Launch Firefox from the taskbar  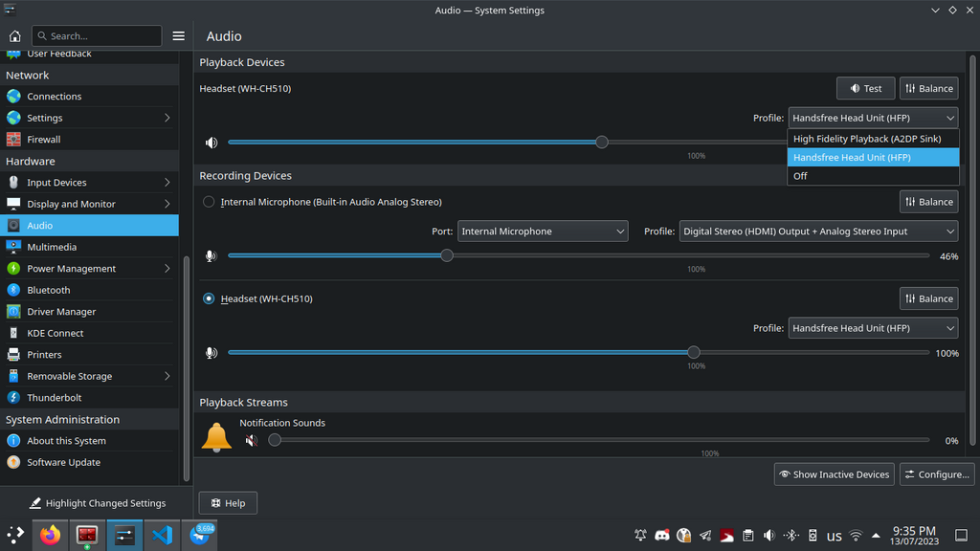(51, 535)
